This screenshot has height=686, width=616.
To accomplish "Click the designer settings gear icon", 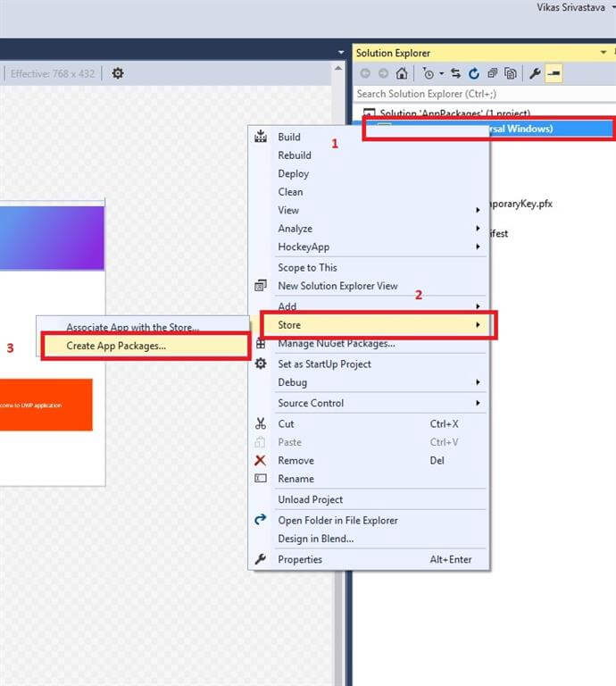I will [x=118, y=73].
